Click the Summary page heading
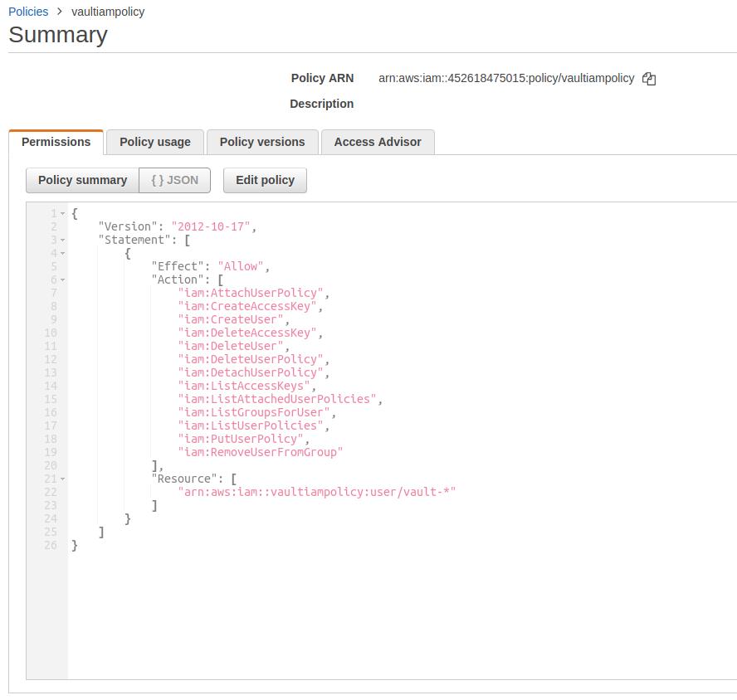Image resolution: width=737 pixels, height=700 pixels. pyautogui.click(x=58, y=35)
